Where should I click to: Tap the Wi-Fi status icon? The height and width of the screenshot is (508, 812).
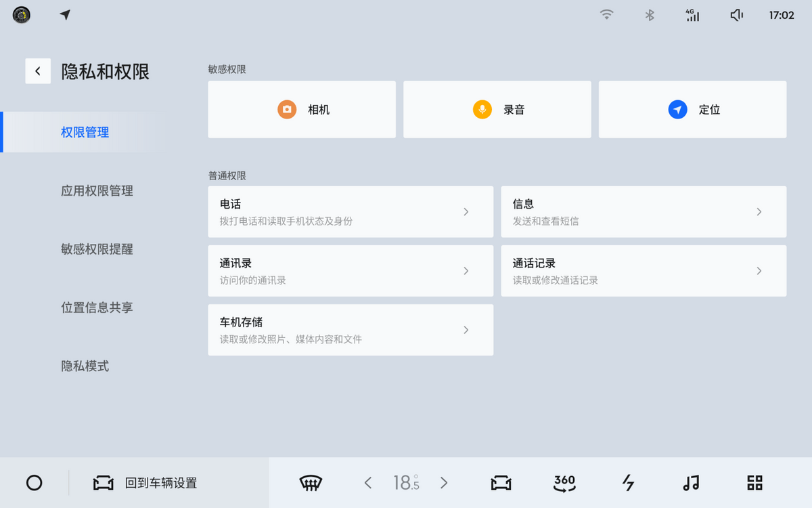[x=607, y=15]
